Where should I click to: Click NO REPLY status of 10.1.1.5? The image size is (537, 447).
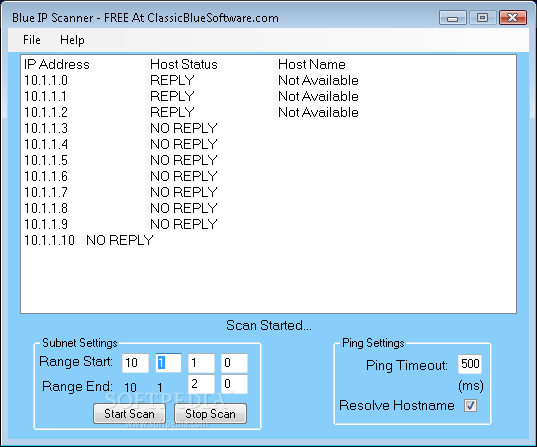pyautogui.click(x=184, y=160)
